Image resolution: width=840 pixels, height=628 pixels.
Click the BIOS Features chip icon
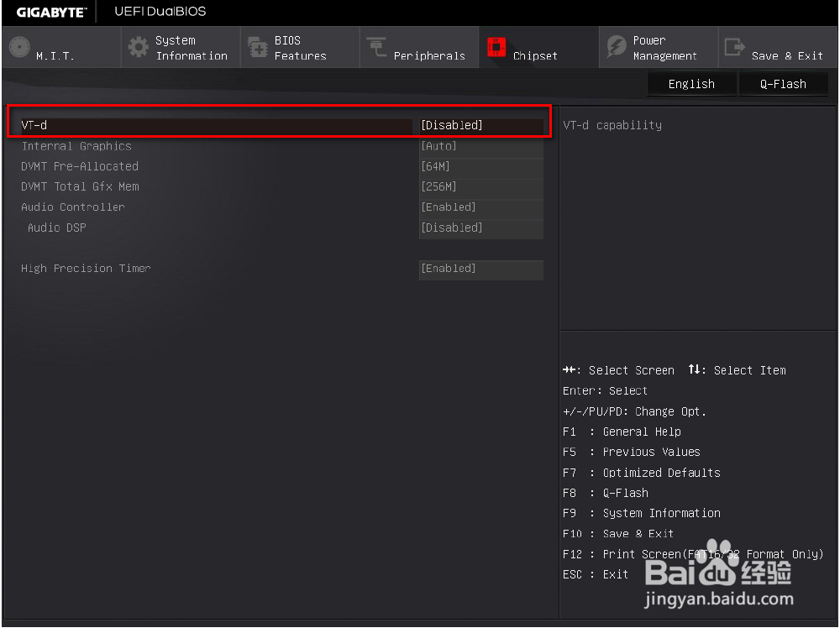click(258, 47)
